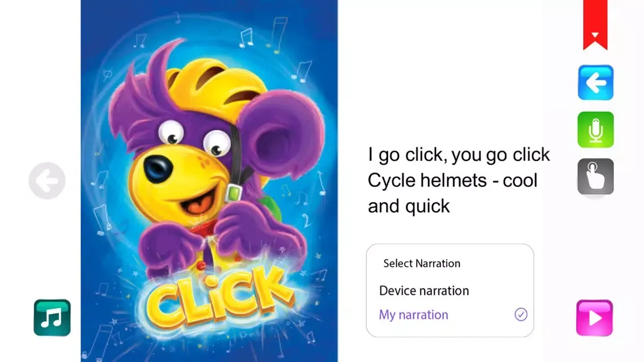Tap the green helmet strap buckle
This screenshot has height=362, width=644.
click(x=232, y=193)
